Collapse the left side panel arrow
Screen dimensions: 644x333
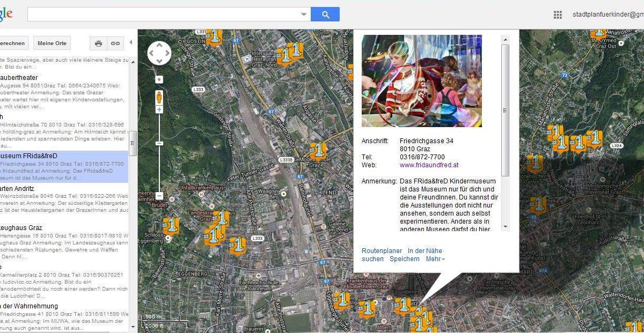[x=131, y=43]
